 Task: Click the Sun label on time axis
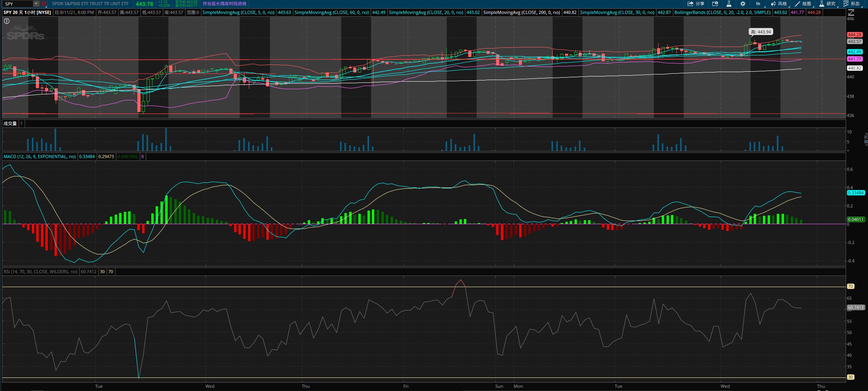[499, 386]
